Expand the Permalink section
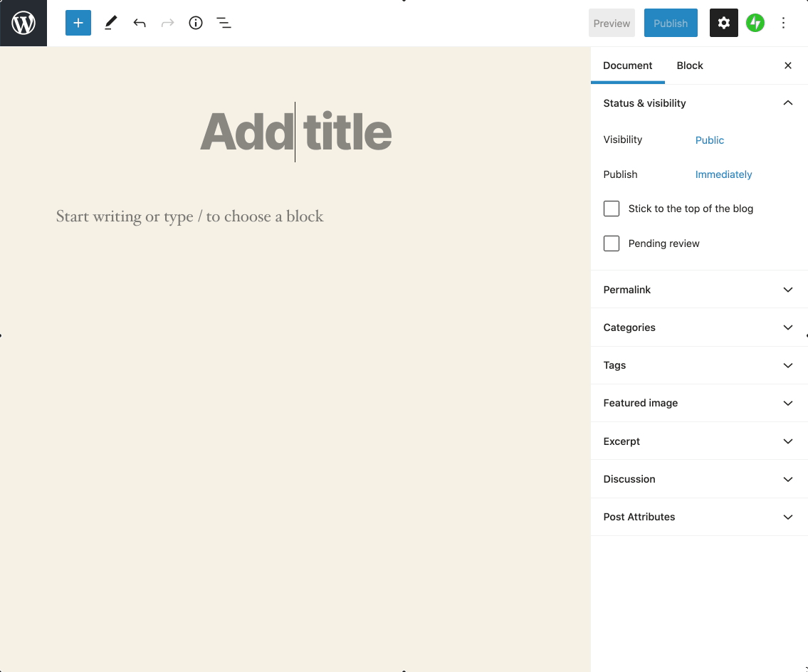The height and width of the screenshot is (672, 808). (698, 290)
